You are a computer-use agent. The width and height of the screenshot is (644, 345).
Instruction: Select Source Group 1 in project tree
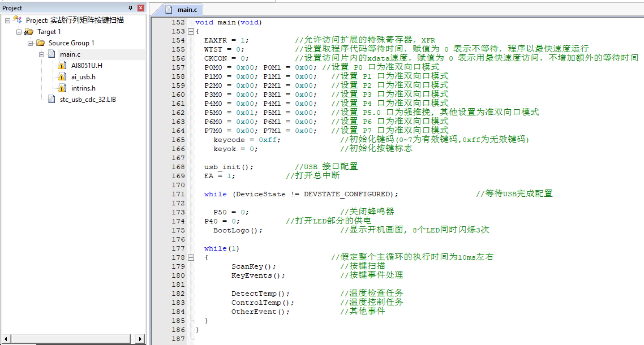(x=71, y=43)
